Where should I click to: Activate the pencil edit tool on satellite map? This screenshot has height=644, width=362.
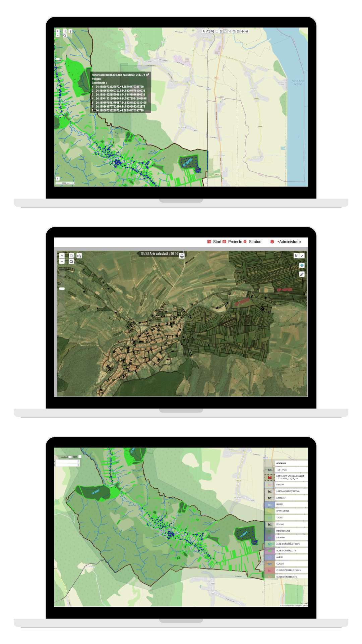[x=302, y=274]
